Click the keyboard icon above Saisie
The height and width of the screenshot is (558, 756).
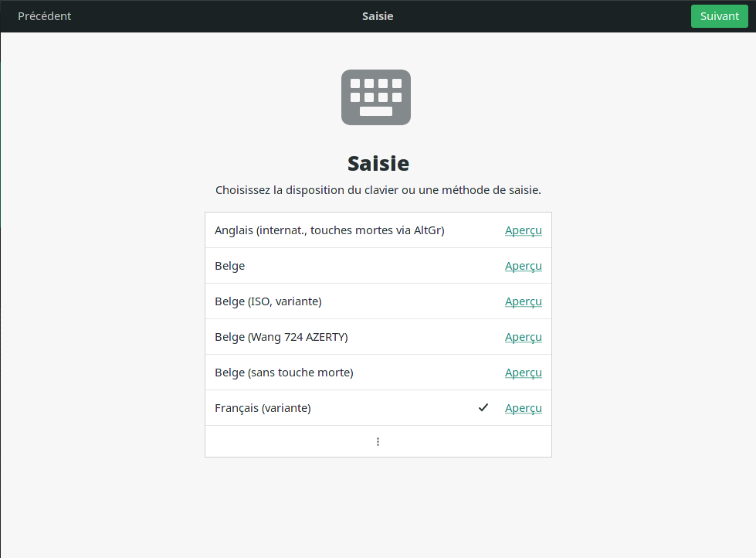376,97
